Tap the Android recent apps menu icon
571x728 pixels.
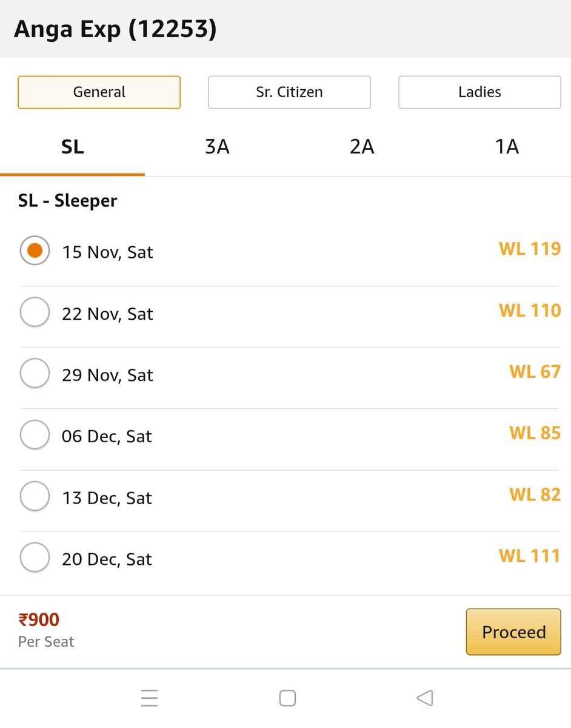[x=149, y=698]
